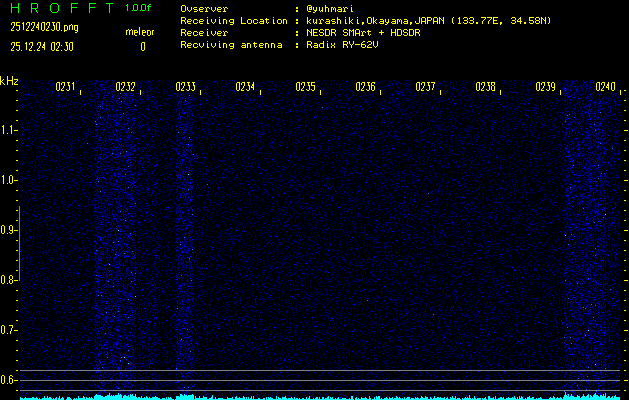
Task: Select the 0240 time marker
Action: [x=605, y=87]
